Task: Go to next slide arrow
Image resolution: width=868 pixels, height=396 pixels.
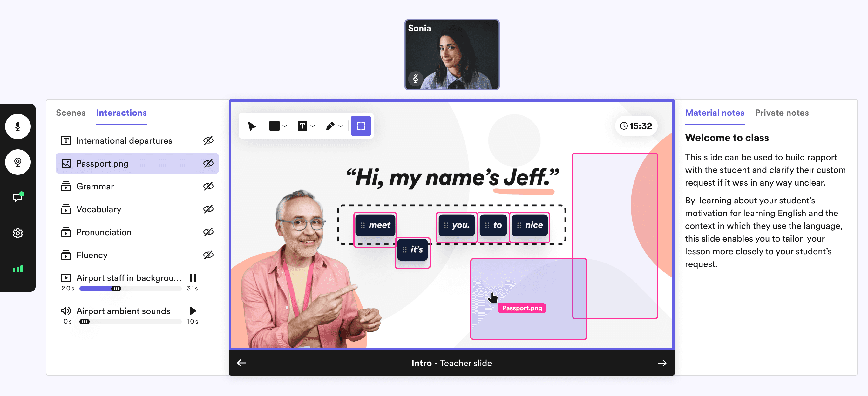Action: [662, 363]
